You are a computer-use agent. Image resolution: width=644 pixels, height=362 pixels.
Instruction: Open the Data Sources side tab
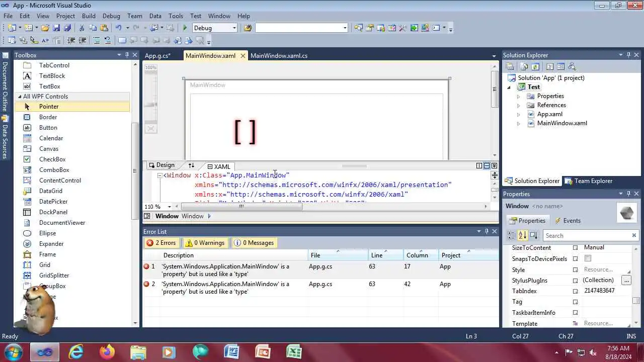click(5, 138)
